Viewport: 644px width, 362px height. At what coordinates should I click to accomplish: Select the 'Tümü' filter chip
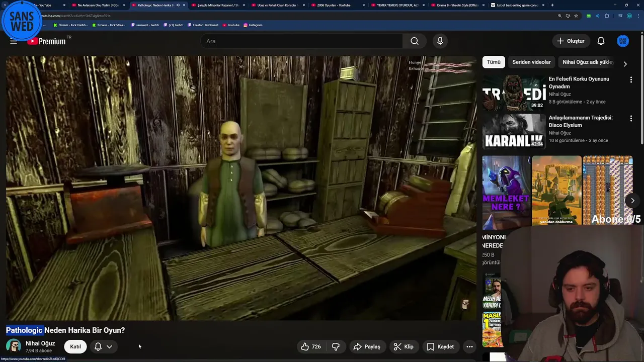(x=494, y=62)
